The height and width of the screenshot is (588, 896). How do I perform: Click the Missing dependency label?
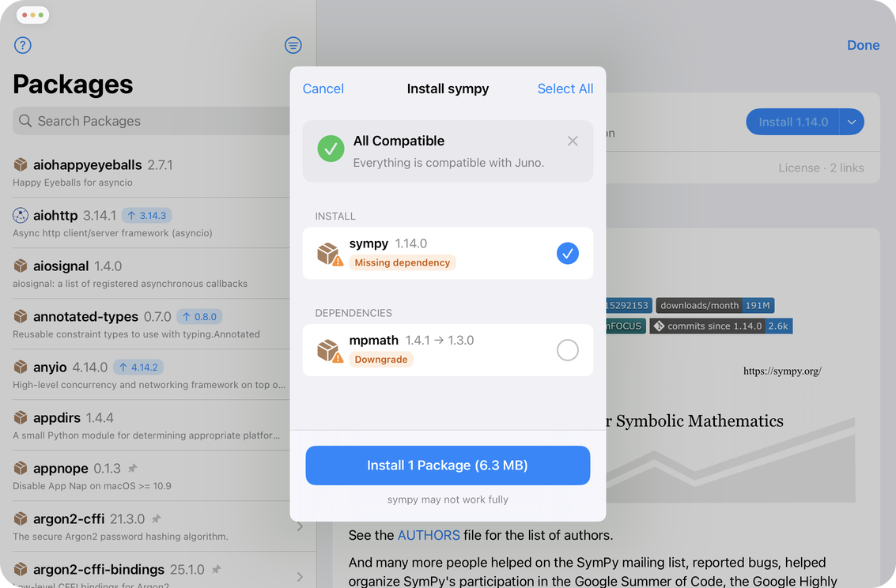pyautogui.click(x=403, y=262)
